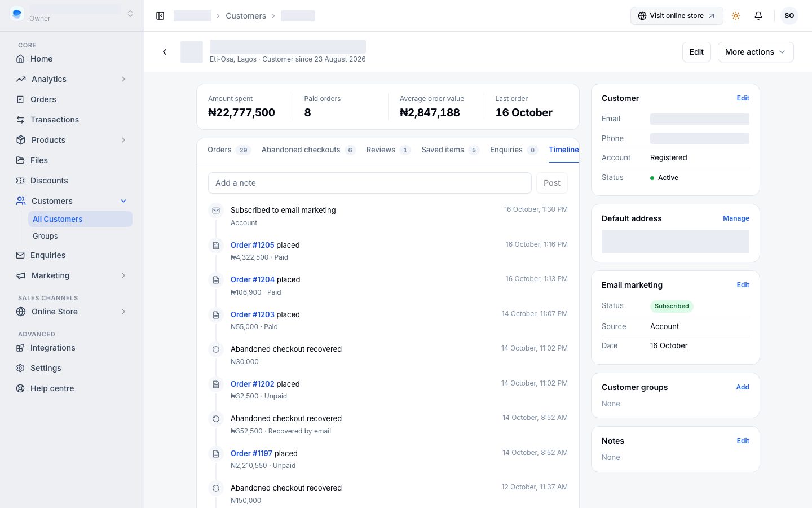Edit the Email marketing card
This screenshot has height=508, width=812.
[x=743, y=285]
